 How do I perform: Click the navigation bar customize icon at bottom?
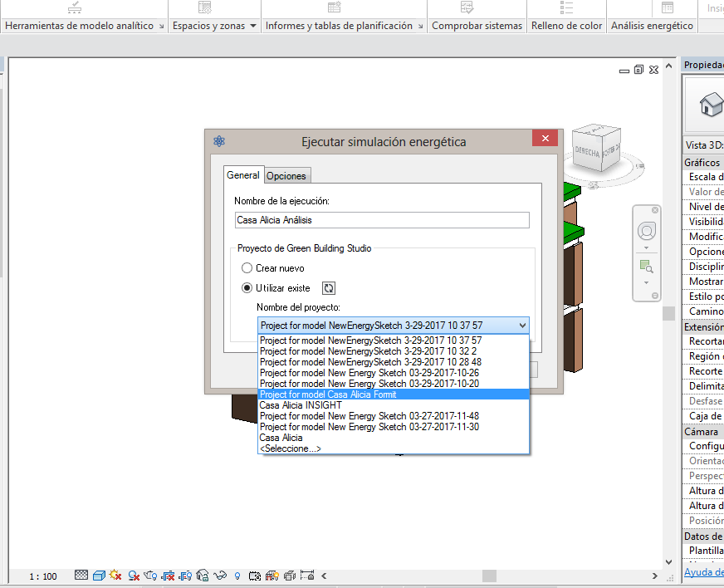pos(655,296)
